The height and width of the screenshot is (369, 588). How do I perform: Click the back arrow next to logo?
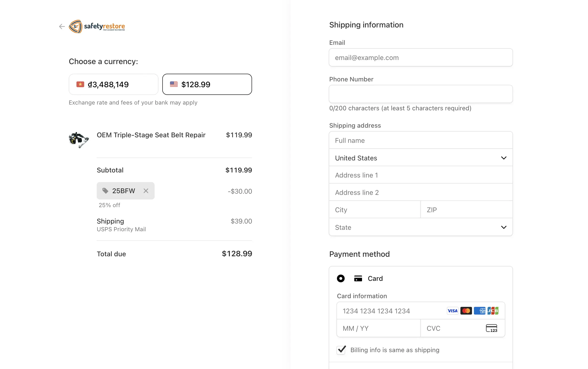62,26
